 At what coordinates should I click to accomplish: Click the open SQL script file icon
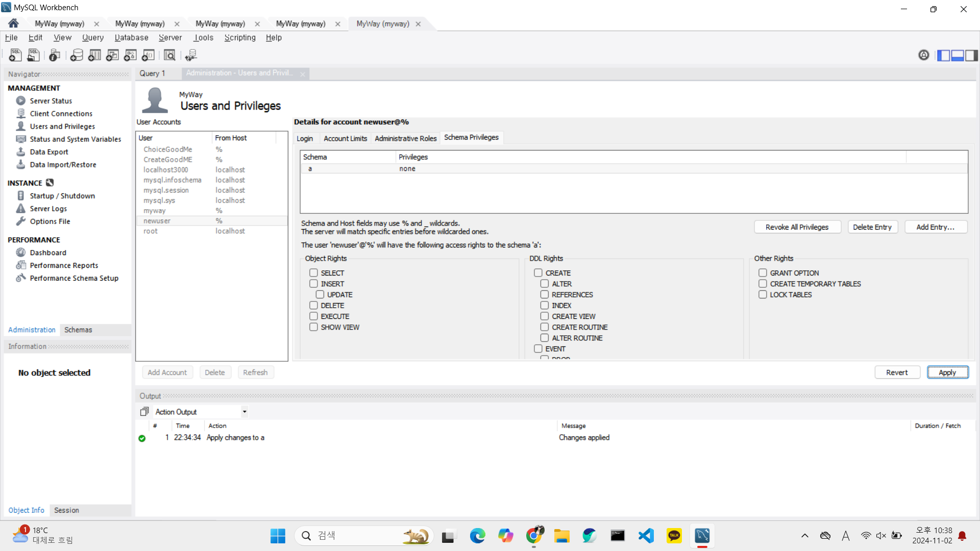pos(34,55)
